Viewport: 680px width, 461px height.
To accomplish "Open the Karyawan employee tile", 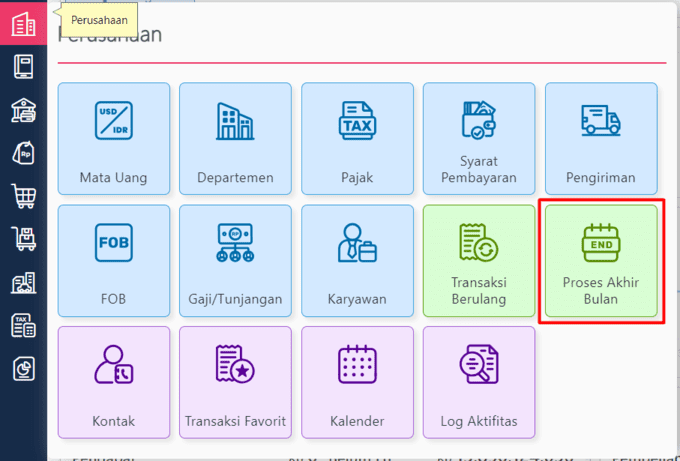I will click(x=357, y=261).
